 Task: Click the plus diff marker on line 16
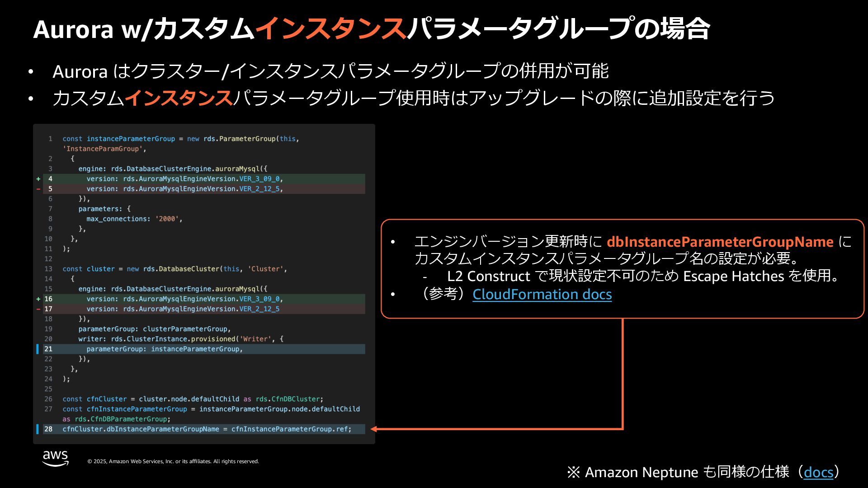[38, 299]
